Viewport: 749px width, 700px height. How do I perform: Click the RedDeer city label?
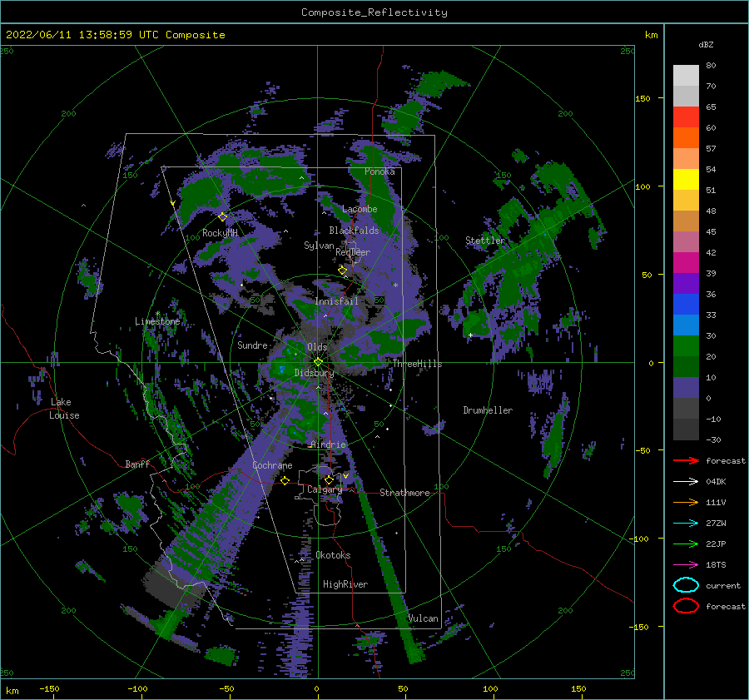[x=353, y=252]
